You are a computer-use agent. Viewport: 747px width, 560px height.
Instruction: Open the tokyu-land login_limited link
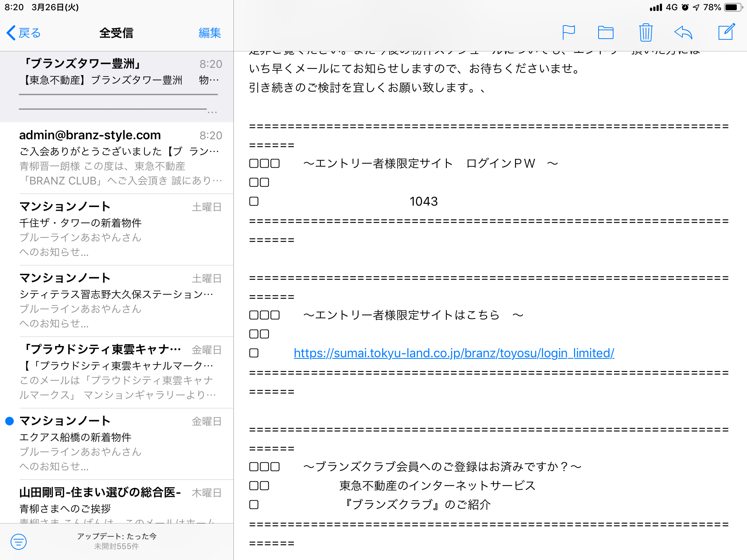(x=454, y=353)
